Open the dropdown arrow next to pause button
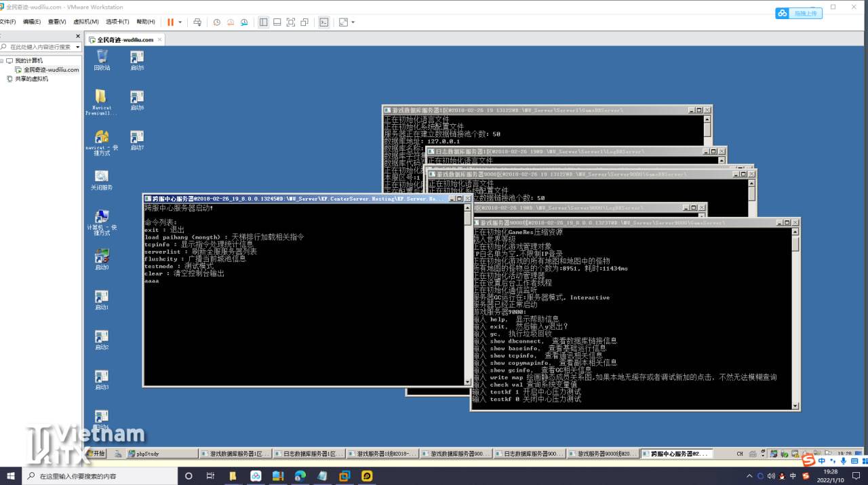This screenshot has width=868, height=485. pyautogui.click(x=180, y=22)
